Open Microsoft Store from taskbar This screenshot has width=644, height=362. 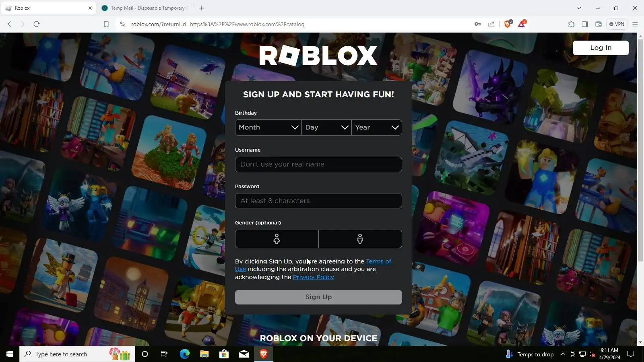pos(224,354)
